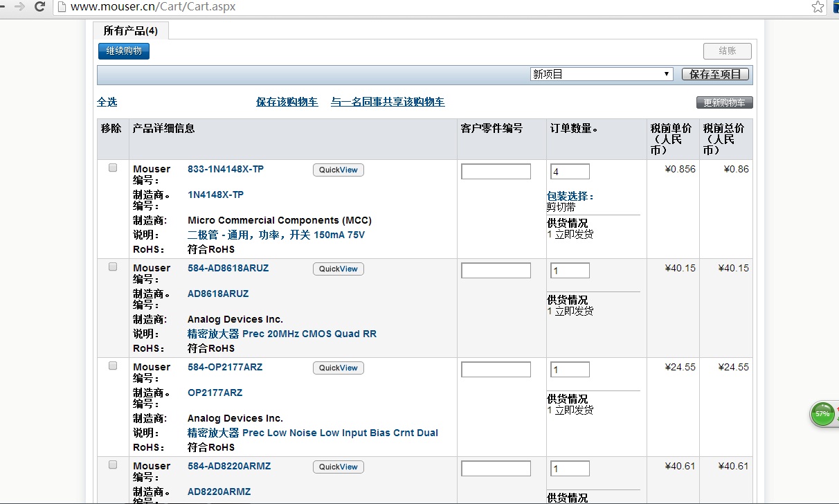This screenshot has width=839, height=504.
Task: Click the 保存至项目 button
Action: (x=716, y=74)
